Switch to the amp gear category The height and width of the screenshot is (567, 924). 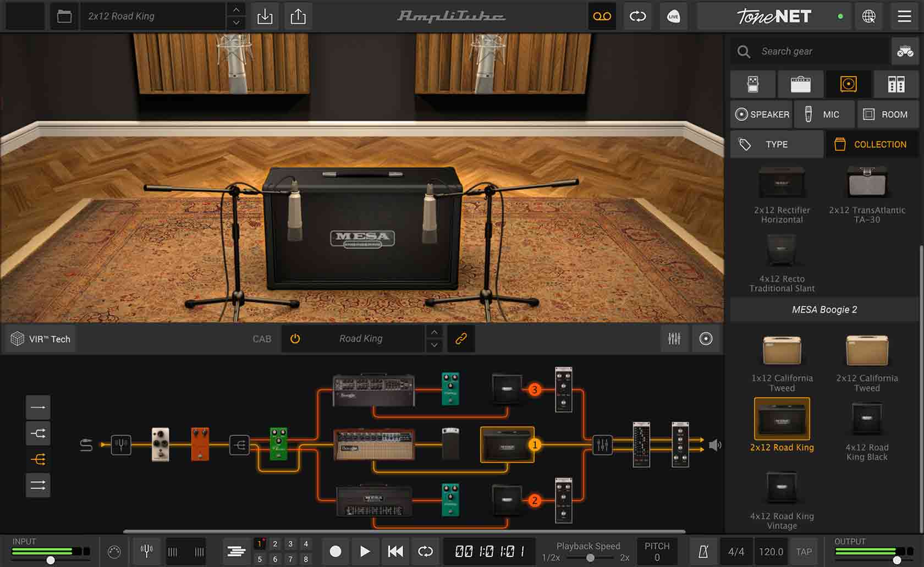tap(801, 84)
